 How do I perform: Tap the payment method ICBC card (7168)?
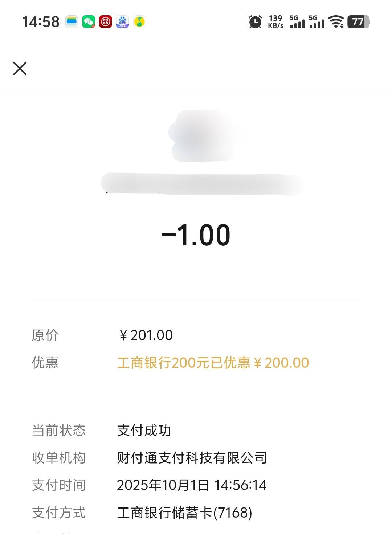184,513
